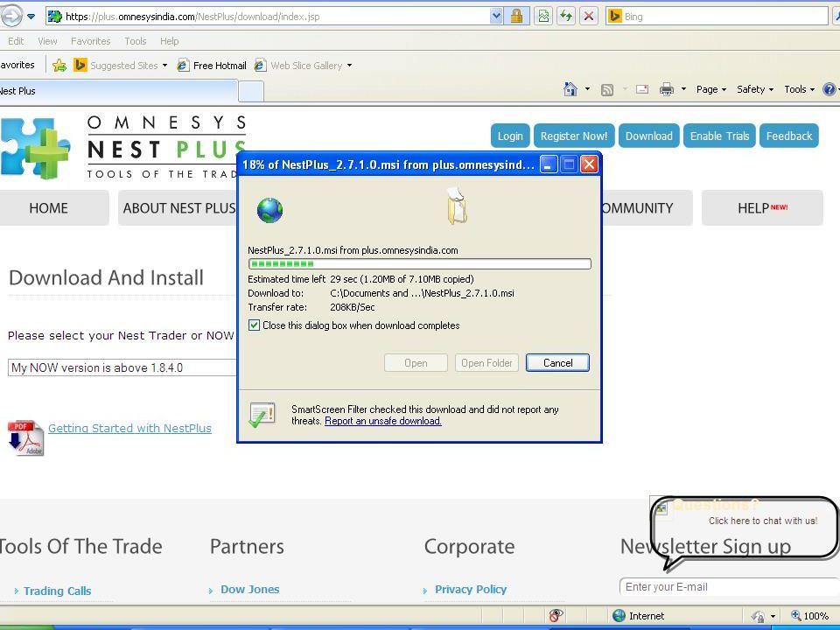Screen dimensions: 840x630
Task: Click the Feedback button
Action: 789,136
